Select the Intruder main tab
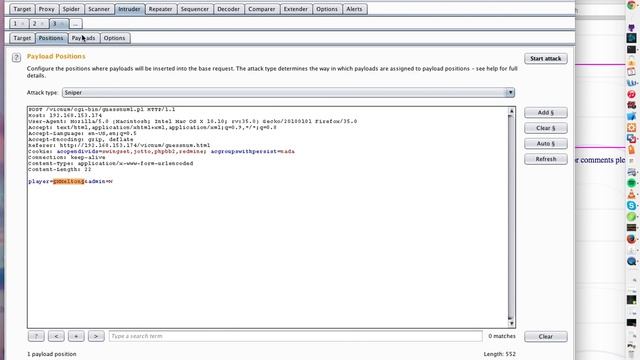 129,9
